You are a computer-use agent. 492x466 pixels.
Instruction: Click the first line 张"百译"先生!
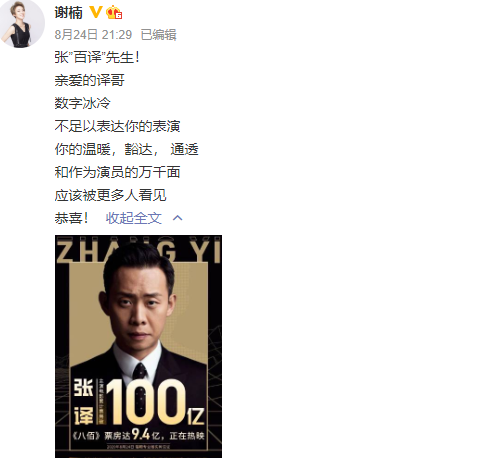click(97, 57)
